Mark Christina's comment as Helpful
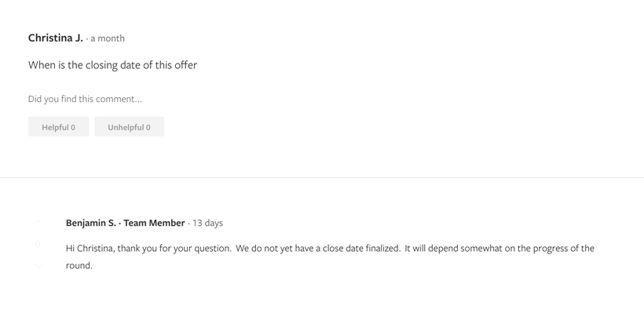The image size is (644, 324). point(59,127)
